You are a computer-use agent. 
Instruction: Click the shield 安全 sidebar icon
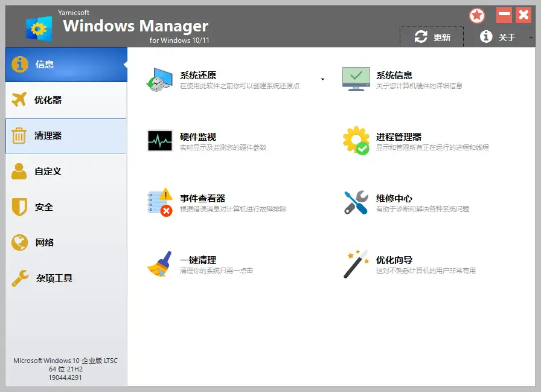coord(19,207)
